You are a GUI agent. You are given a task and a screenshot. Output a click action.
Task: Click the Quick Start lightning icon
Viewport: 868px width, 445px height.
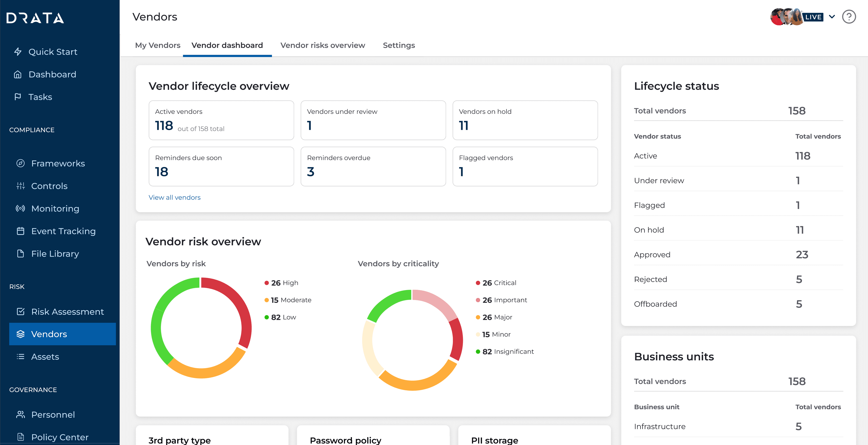(x=18, y=52)
